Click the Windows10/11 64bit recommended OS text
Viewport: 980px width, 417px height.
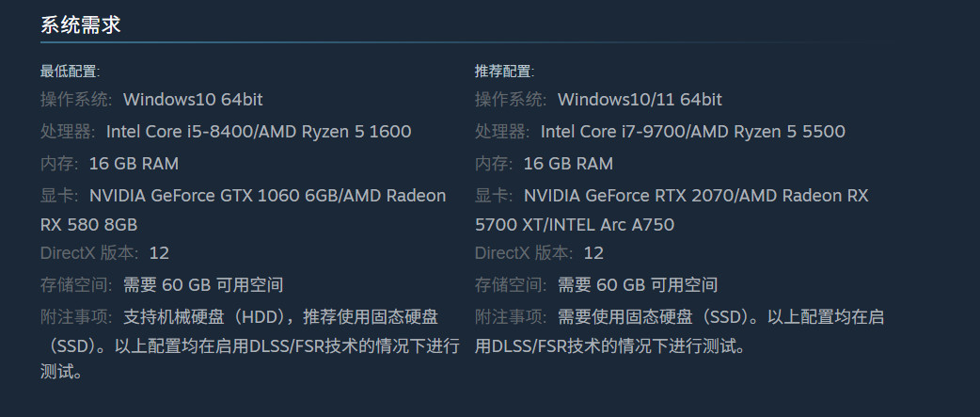click(640, 100)
